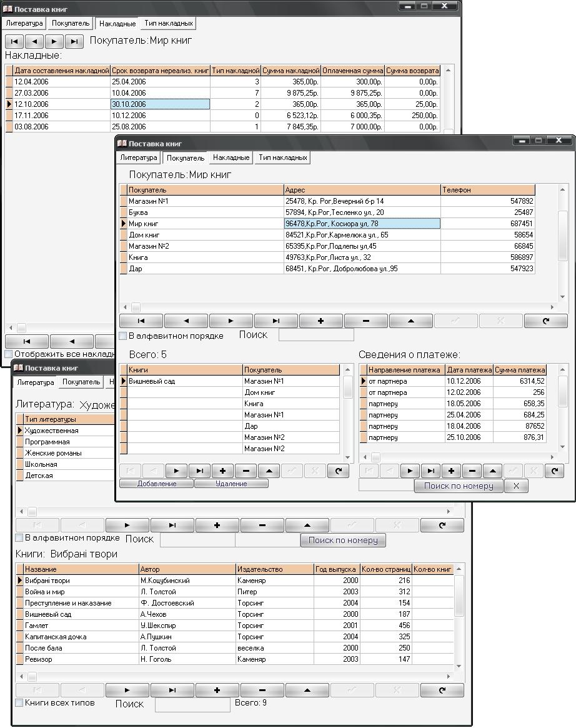The width and height of the screenshot is (576, 728).
Task: Click vertical scrollbar thumb of buyer table
Action: click(x=562, y=236)
